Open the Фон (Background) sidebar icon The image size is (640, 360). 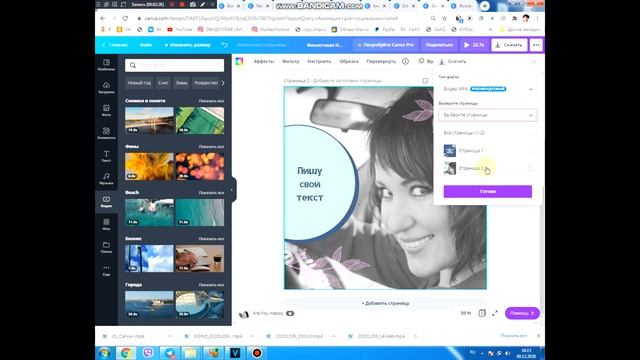pos(106,224)
